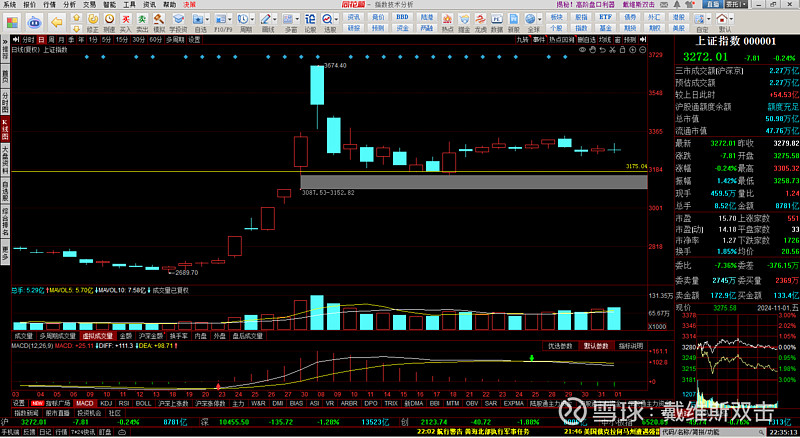Open the 热点 flame icon
This screenshot has width=800, height=438.
pyautogui.click(x=447, y=22)
